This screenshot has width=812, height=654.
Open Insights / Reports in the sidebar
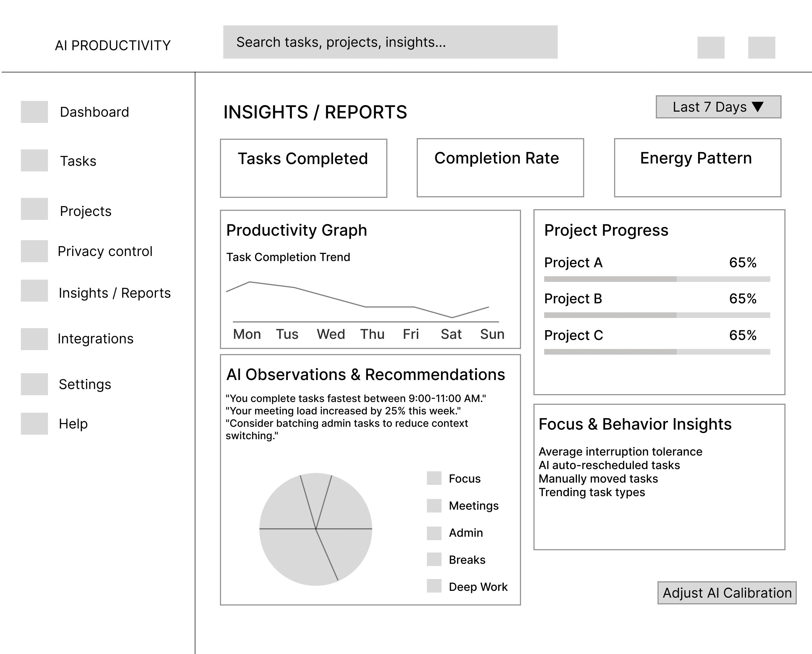point(114,293)
